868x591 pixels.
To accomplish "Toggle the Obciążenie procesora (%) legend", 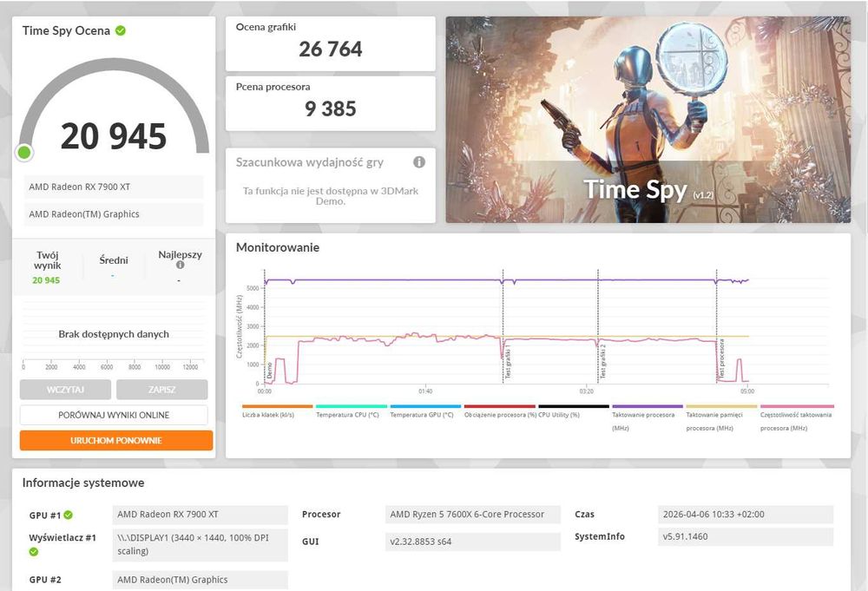I will [x=499, y=411].
